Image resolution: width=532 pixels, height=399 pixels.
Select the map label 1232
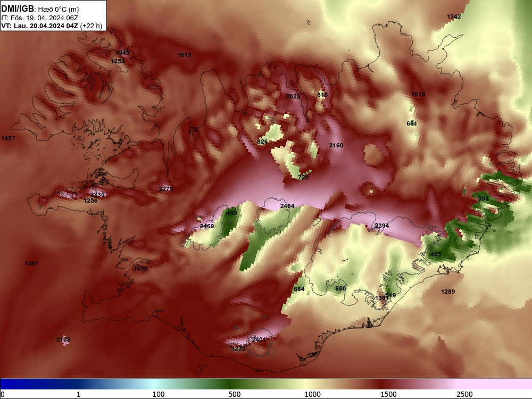[238, 348]
